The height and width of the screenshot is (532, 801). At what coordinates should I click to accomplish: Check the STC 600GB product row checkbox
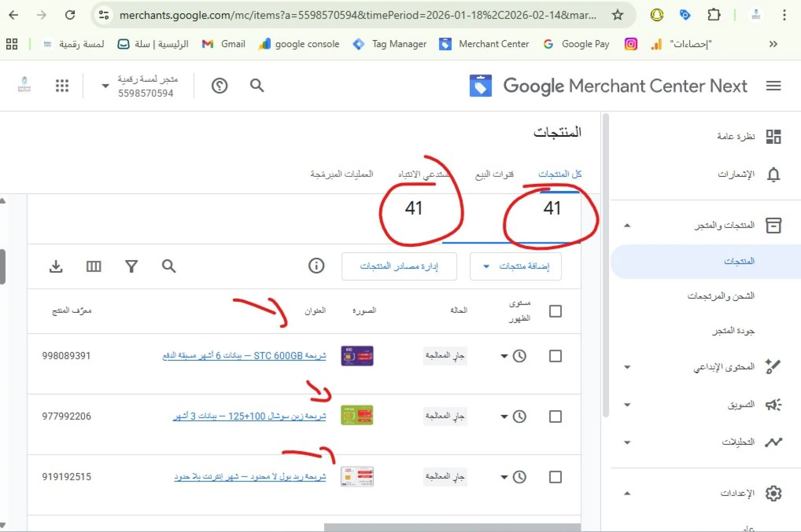555,356
